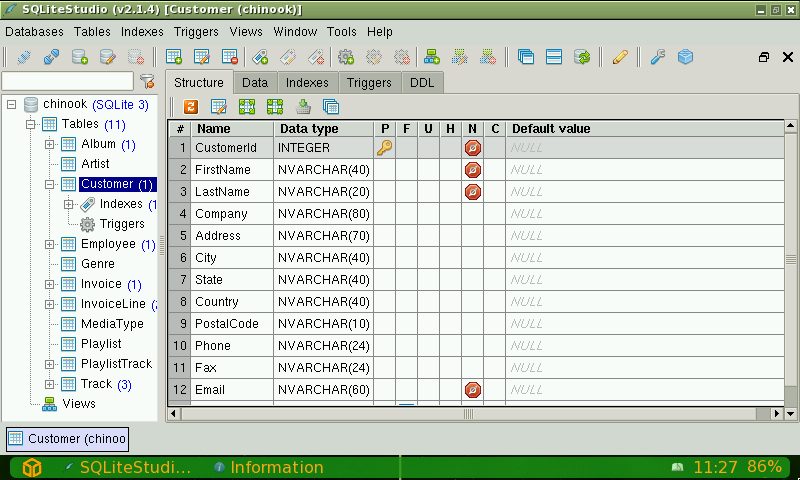The width and height of the screenshot is (800, 480).
Task: Select the Playlist table in tree
Action: [101, 344]
